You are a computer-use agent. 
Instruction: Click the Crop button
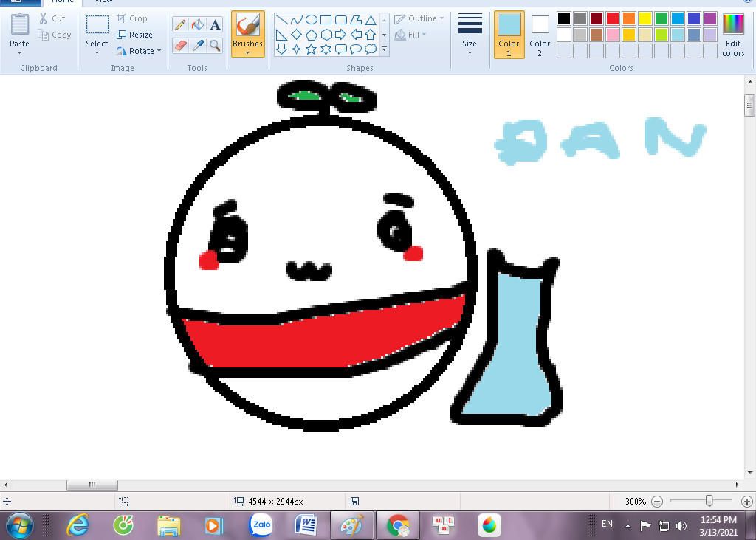(x=133, y=18)
